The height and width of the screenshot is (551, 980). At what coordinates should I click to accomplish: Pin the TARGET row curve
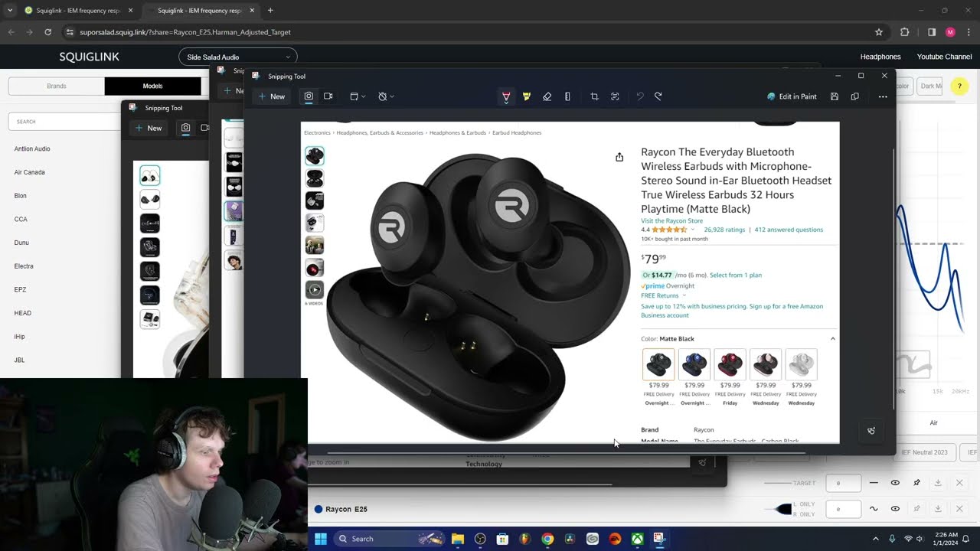[x=916, y=483]
